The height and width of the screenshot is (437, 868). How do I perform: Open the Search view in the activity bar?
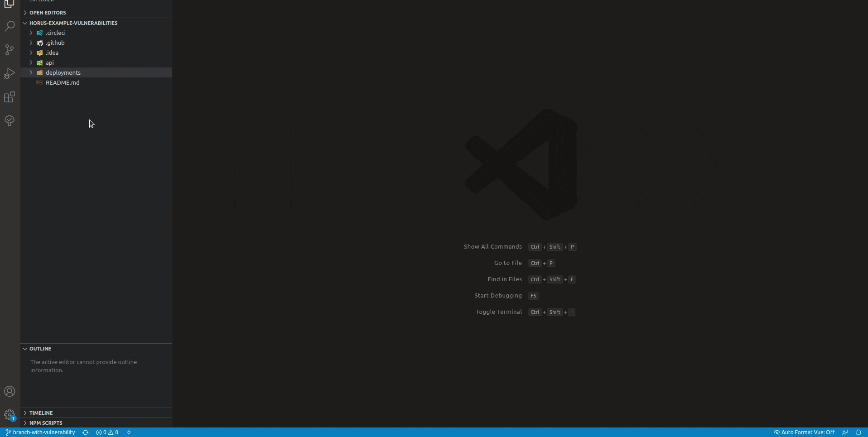pyautogui.click(x=10, y=26)
